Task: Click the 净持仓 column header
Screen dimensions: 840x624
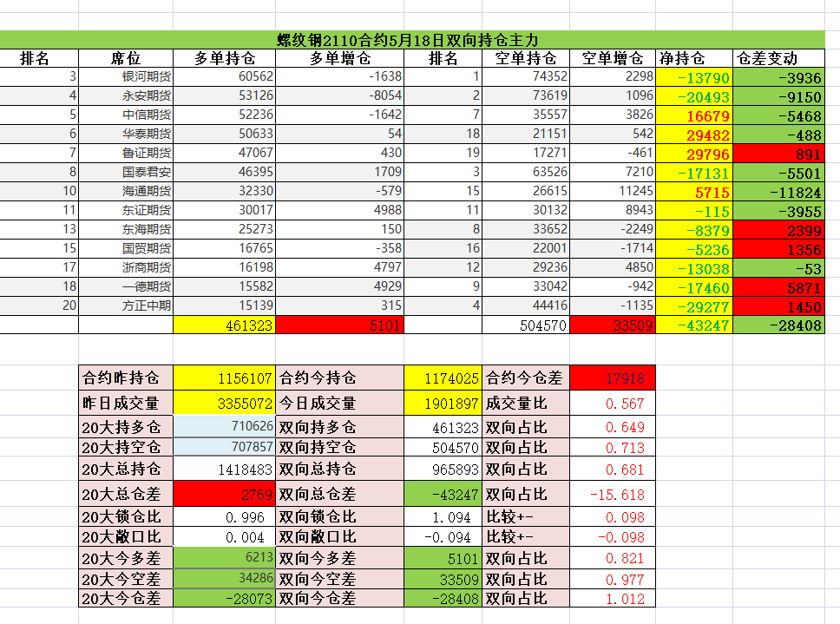Action: (681, 58)
